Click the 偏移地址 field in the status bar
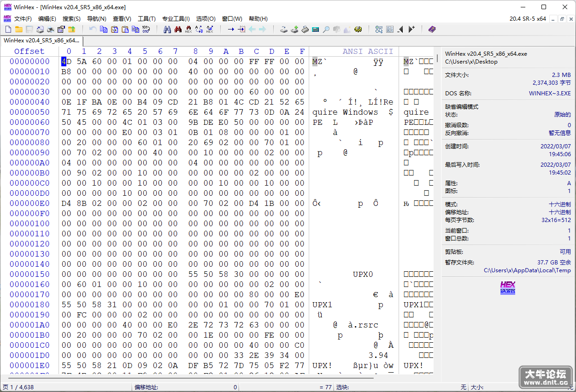Screen dimensions: 576x392 point(186,387)
